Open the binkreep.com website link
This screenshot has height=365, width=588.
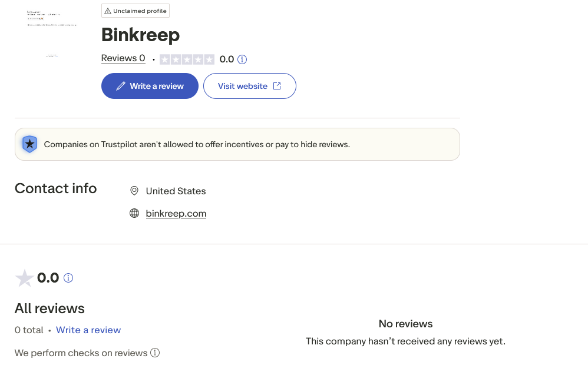pos(176,213)
